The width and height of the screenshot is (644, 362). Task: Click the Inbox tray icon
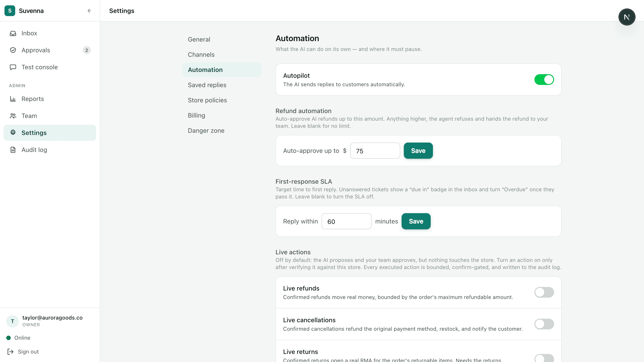[13, 33]
